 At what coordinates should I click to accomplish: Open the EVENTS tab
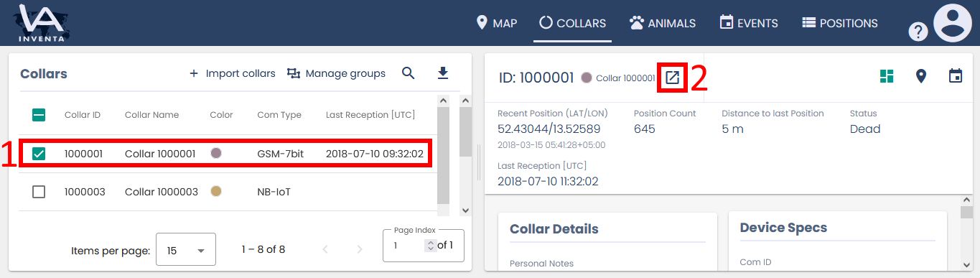749,23
